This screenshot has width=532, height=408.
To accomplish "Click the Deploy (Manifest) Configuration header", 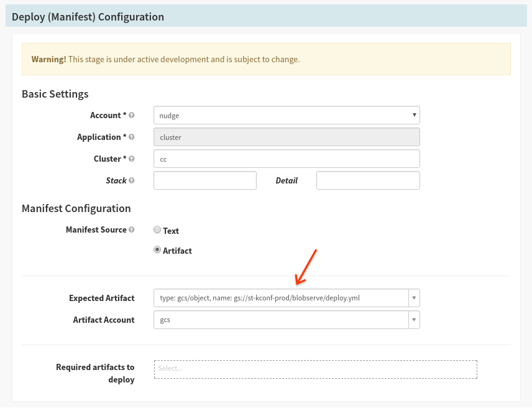I will tap(88, 16).
